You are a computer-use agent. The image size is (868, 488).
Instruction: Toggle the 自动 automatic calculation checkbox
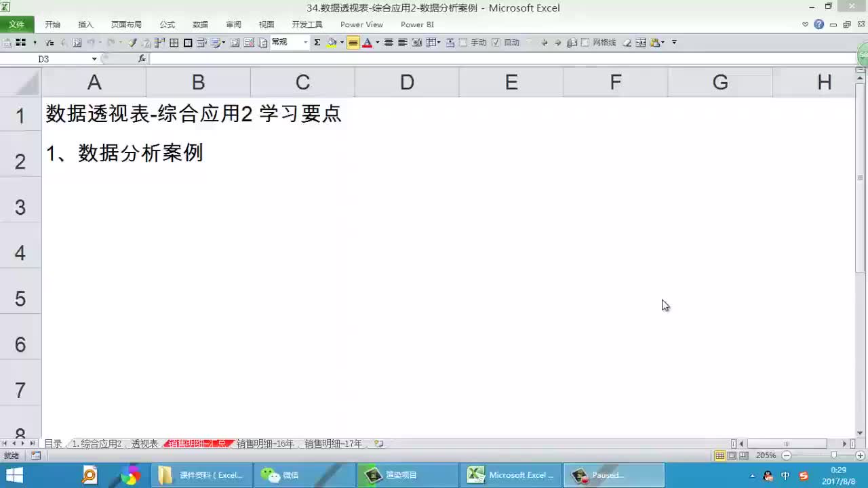(x=496, y=43)
